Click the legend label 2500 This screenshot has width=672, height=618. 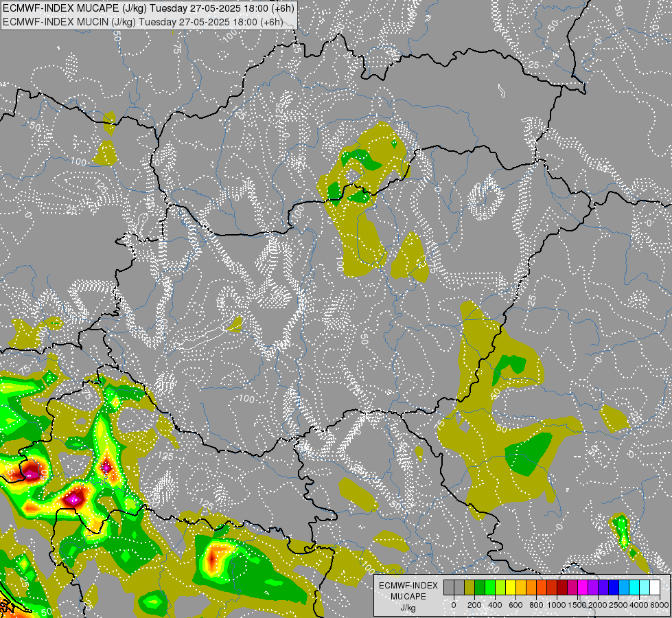(x=618, y=605)
